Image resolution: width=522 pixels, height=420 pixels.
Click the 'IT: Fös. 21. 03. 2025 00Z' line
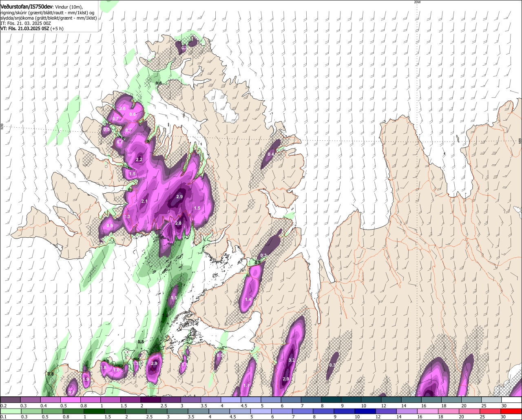(26, 23)
